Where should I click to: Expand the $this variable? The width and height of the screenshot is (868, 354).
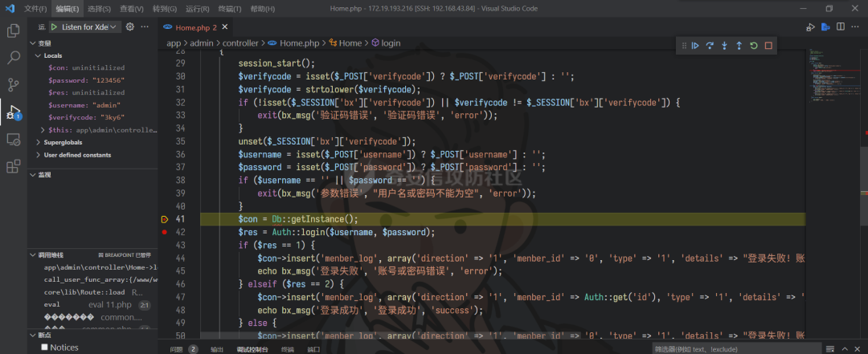pos(43,130)
